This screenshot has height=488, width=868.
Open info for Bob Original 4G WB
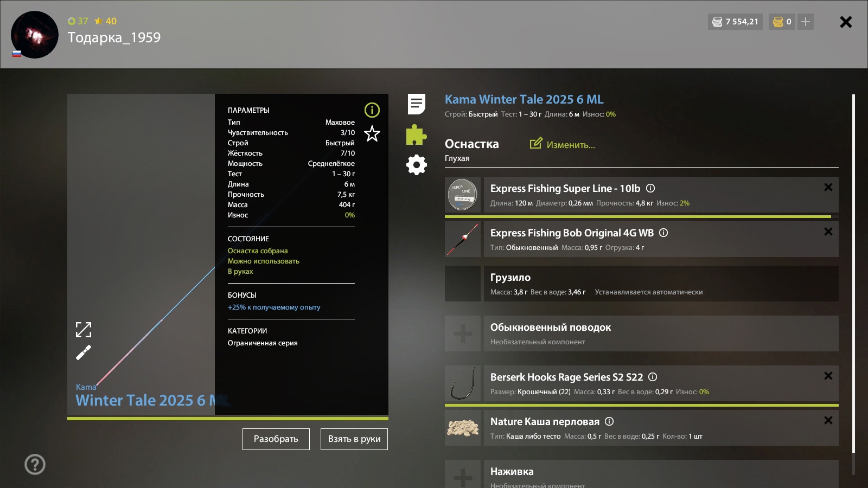pyautogui.click(x=663, y=233)
